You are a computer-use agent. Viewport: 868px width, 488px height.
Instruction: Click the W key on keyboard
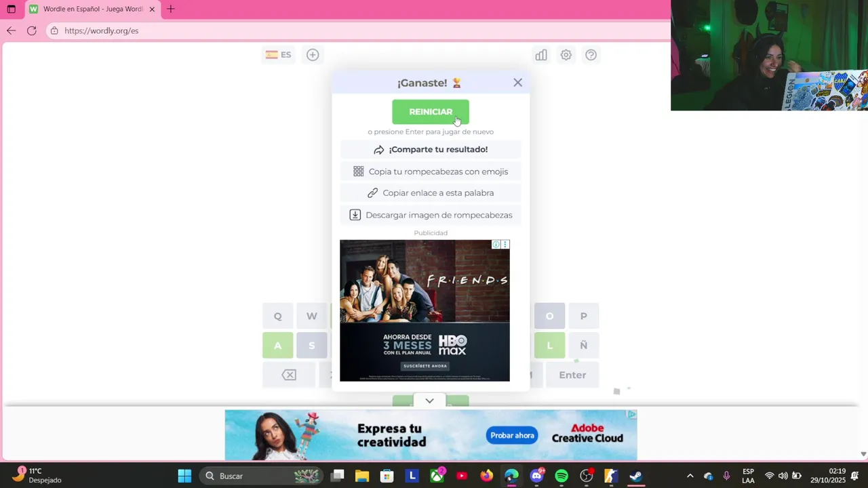(311, 316)
